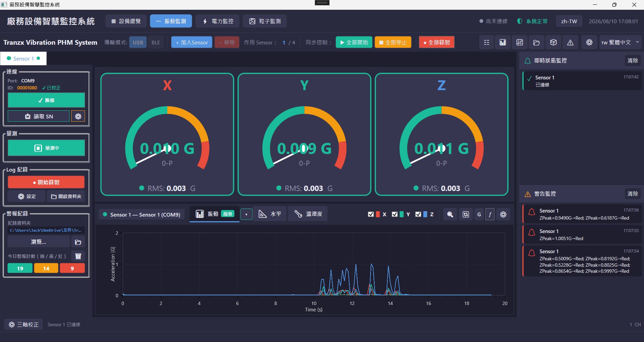
Task: Switch to the 溫溼度 chart tab
Action: click(308, 214)
